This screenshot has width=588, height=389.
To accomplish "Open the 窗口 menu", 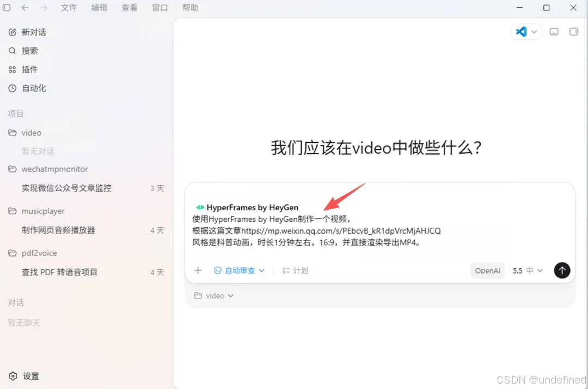I will 160,8.
